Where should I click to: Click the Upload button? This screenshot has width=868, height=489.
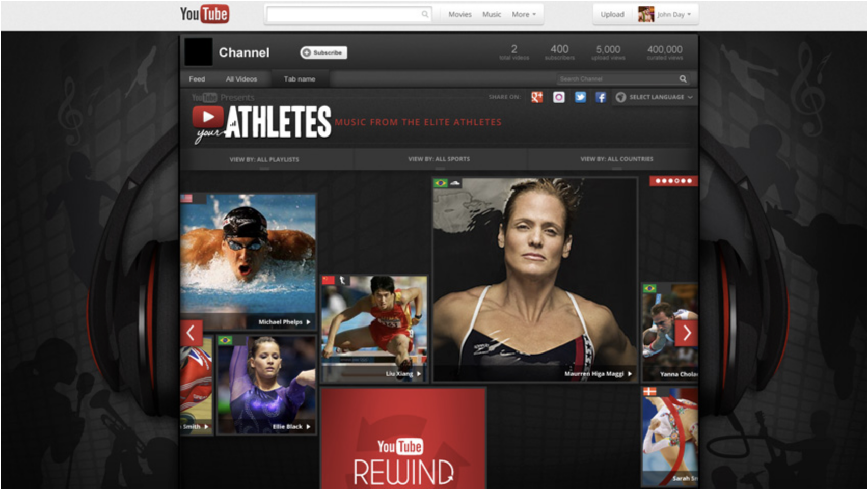tap(612, 14)
